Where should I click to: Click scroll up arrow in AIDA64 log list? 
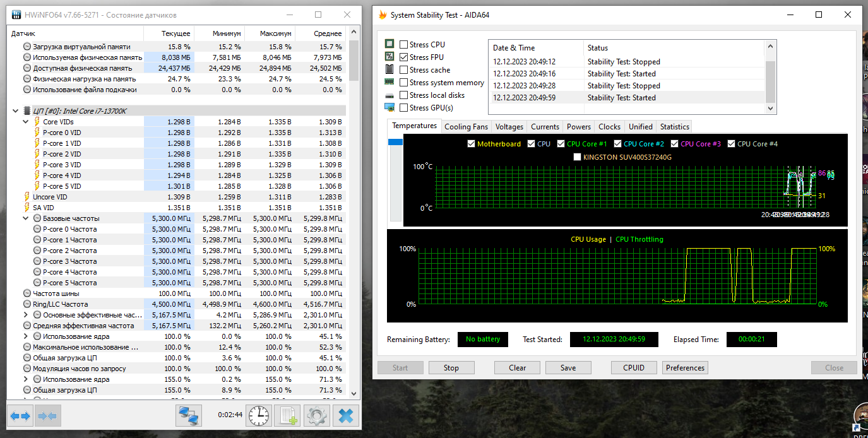tap(770, 46)
